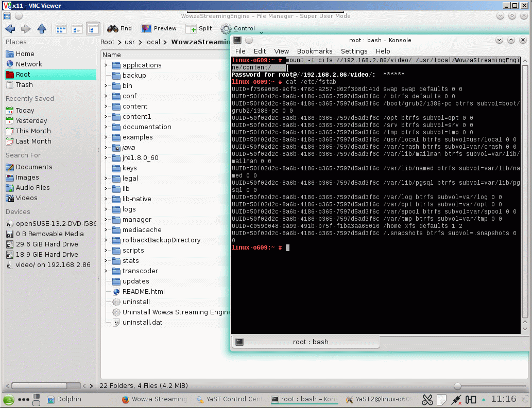Open Wowza Streaming Firefox taskbar entry
Viewport: 532px width, 408px height.
(x=155, y=400)
